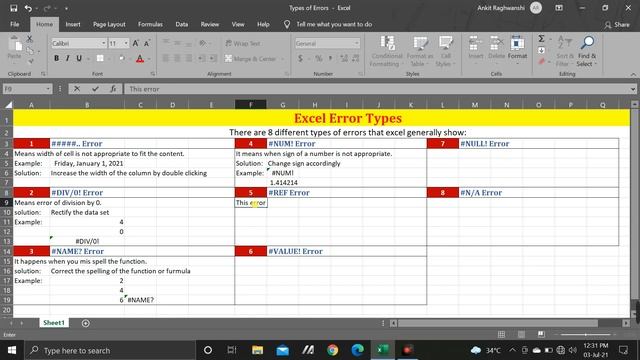
Task: Open the font color dropdown arrow
Action: coord(149,59)
